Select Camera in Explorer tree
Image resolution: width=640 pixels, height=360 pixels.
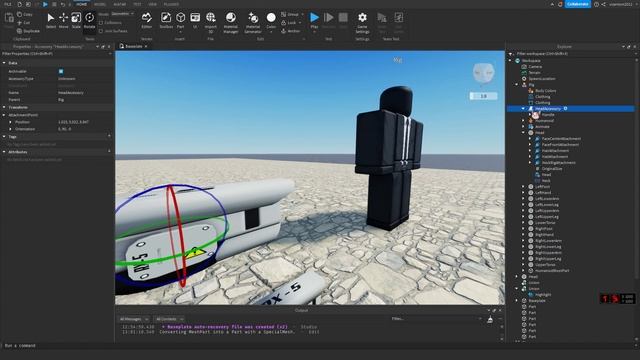click(535, 67)
